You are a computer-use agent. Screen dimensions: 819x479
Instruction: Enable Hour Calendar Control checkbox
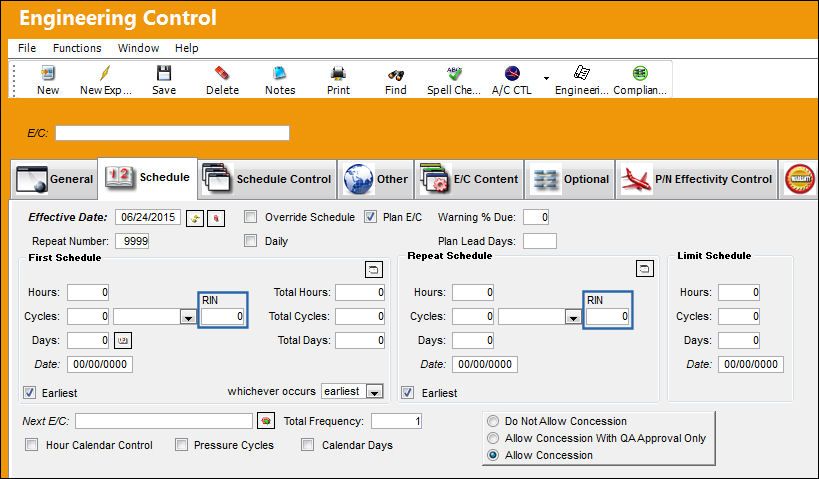pos(32,445)
